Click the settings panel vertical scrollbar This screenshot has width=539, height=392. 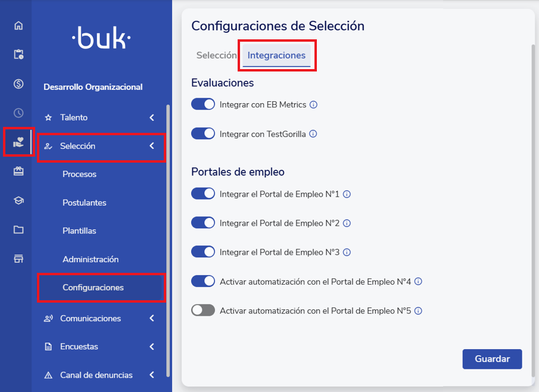coord(534,209)
